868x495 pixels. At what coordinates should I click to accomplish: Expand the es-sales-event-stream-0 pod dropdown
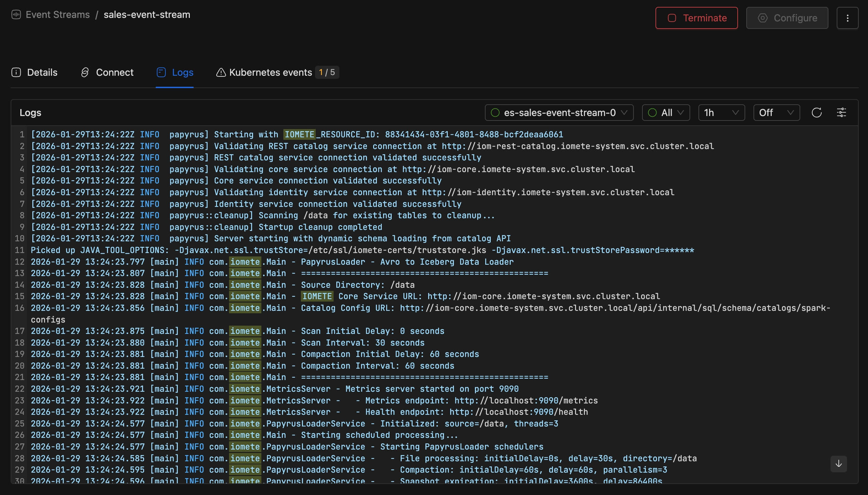pyautogui.click(x=559, y=113)
